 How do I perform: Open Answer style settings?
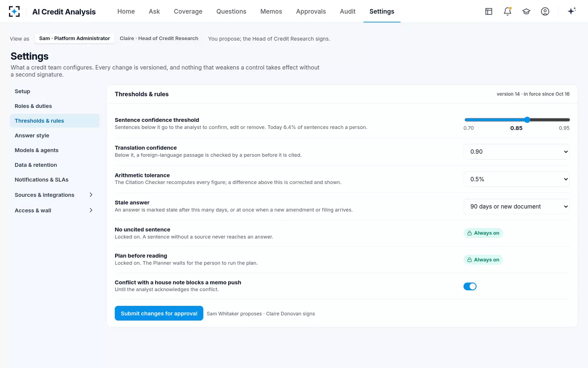tap(55, 135)
